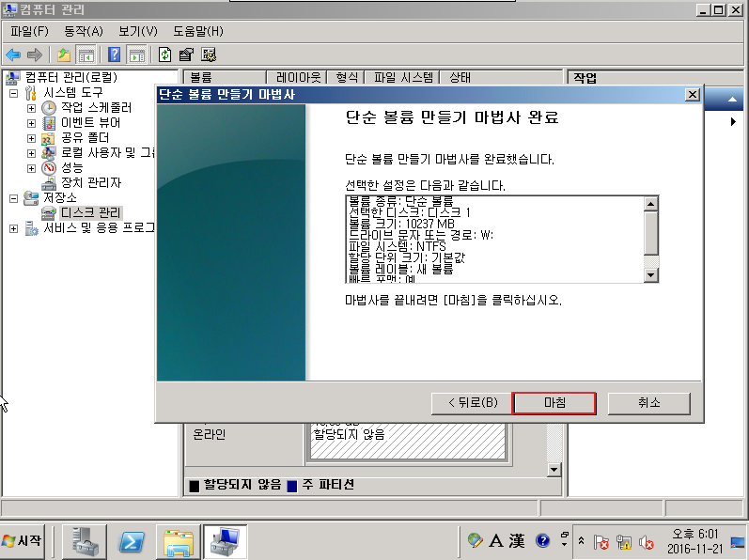Click the 볼륨 크기: 10237 MB line
The height and width of the screenshot is (560, 749).
tap(401, 224)
